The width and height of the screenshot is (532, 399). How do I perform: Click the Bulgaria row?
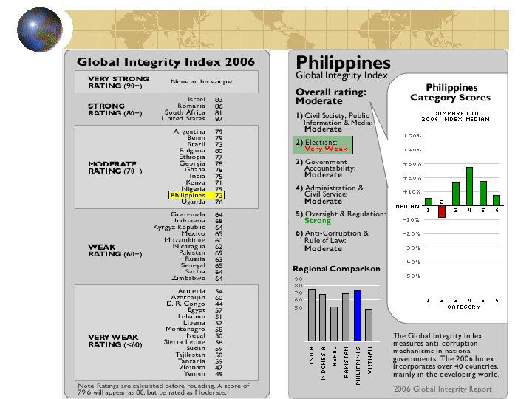tap(201, 151)
